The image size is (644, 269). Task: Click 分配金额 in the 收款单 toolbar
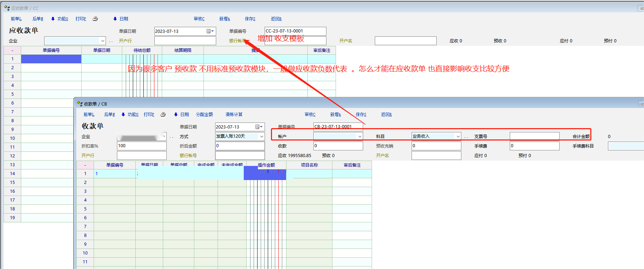click(204, 114)
